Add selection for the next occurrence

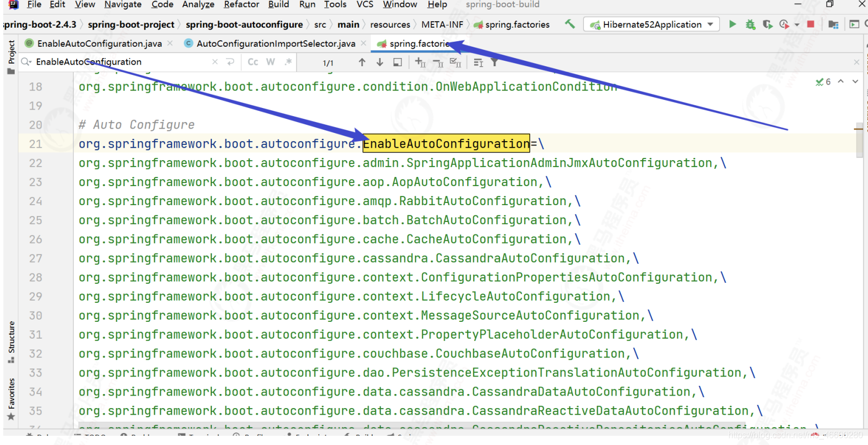(420, 62)
